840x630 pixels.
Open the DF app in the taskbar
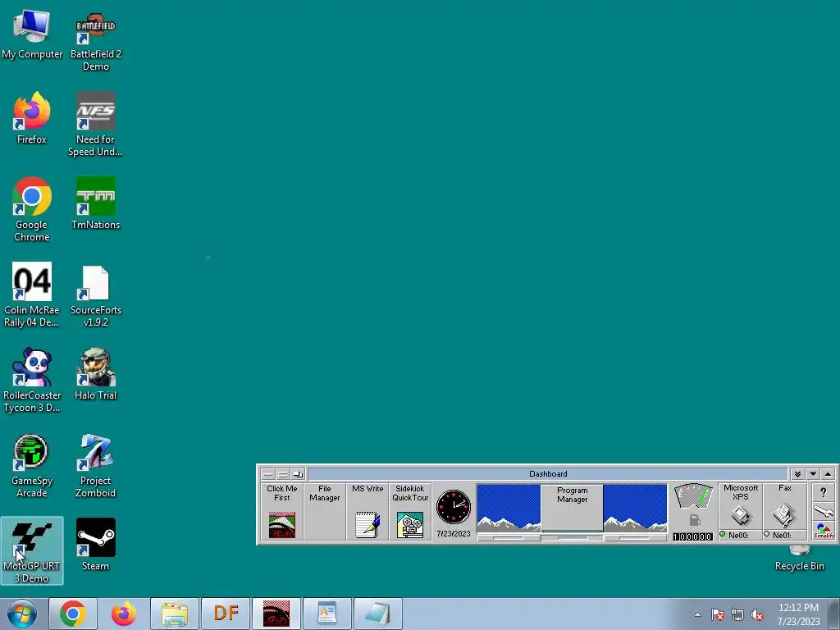pyautogui.click(x=226, y=614)
